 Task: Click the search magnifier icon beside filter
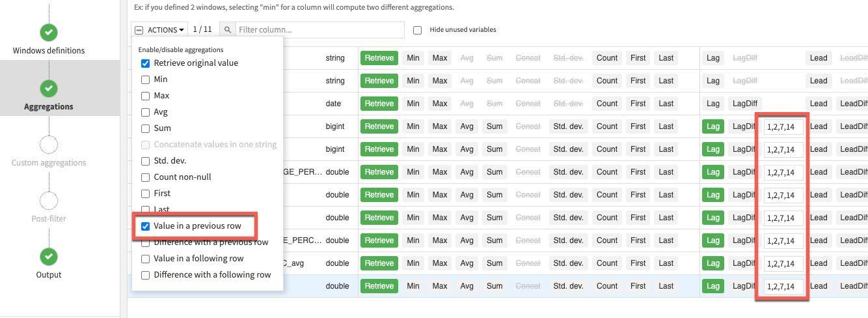(x=227, y=30)
